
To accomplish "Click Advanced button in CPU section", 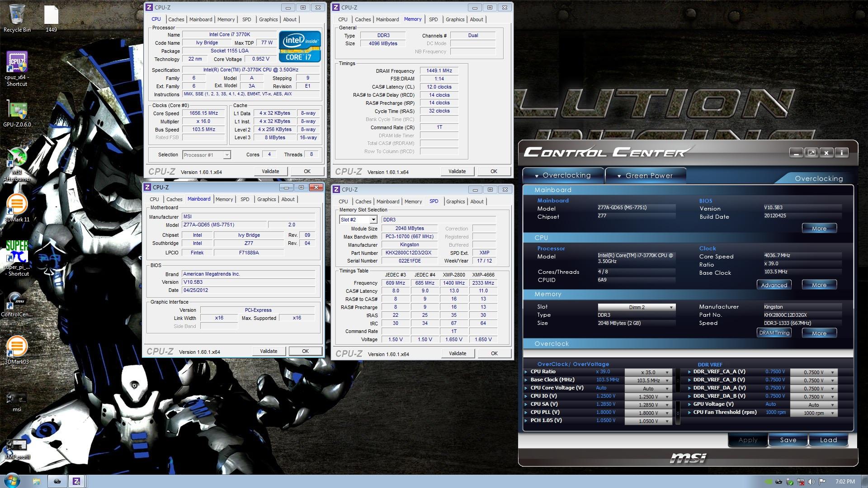I will [774, 285].
